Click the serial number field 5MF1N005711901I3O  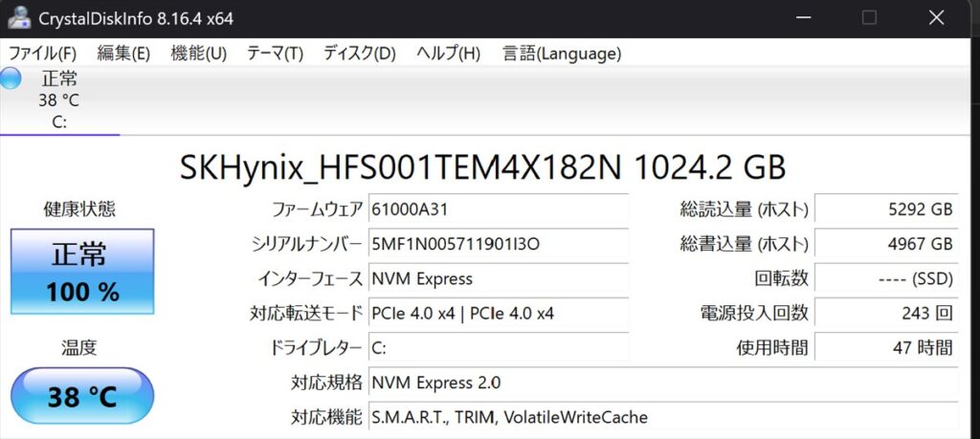tap(499, 244)
